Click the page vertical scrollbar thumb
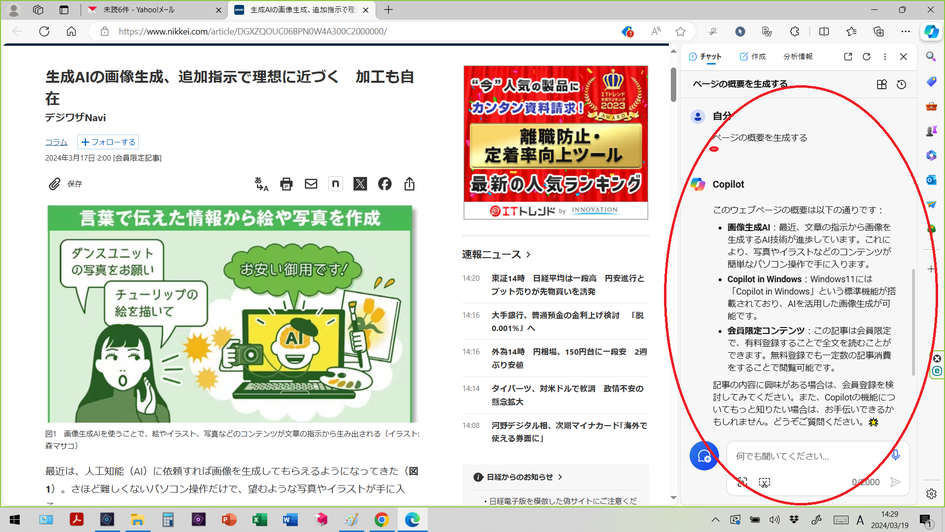 pyautogui.click(x=673, y=84)
